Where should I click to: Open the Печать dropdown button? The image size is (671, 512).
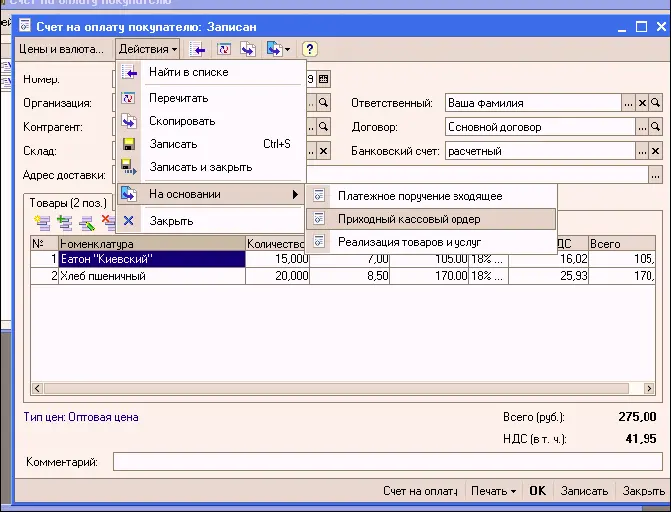(493, 491)
